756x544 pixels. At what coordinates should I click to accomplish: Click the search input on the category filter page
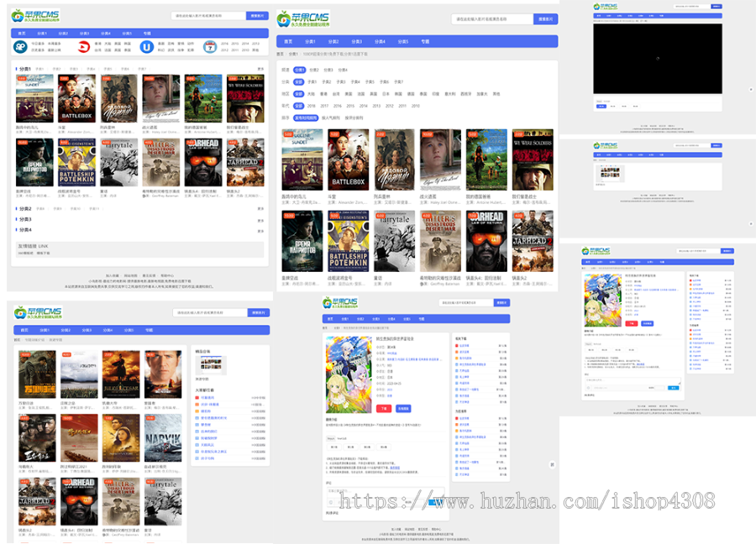pos(492,19)
